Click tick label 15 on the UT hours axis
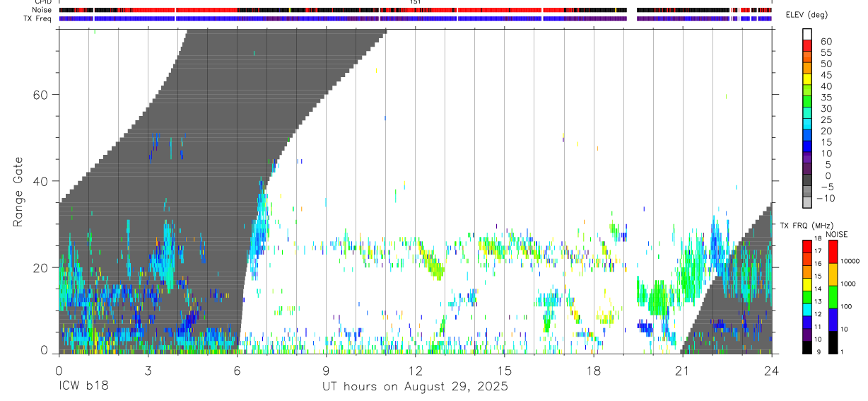 pos(505,370)
